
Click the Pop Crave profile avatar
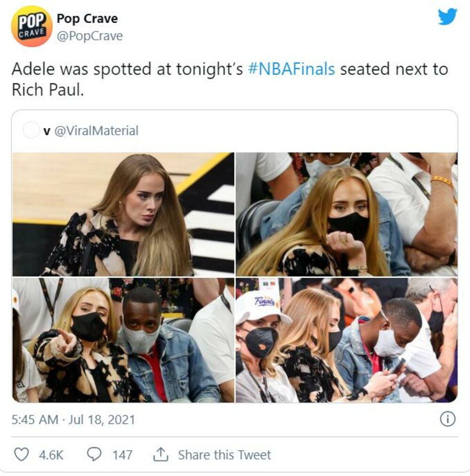(31, 26)
